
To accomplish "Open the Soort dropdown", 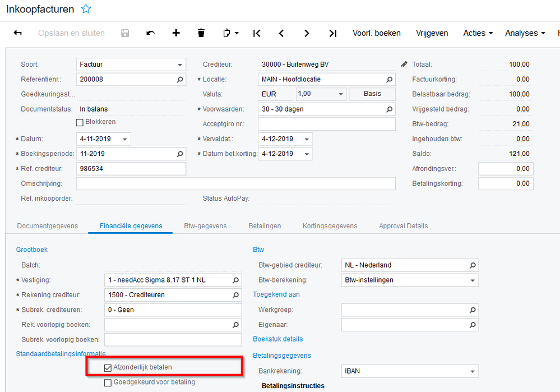I will click(x=180, y=65).
